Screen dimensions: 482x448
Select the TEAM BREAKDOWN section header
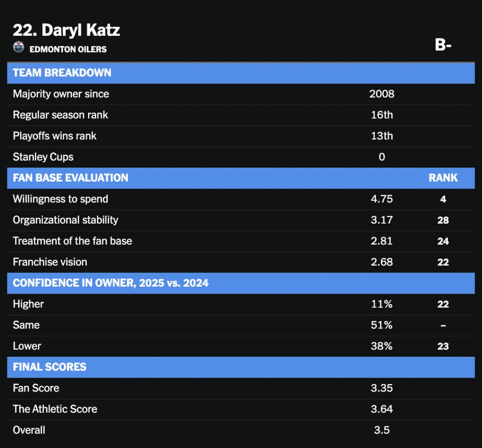[x=62, y=73]
